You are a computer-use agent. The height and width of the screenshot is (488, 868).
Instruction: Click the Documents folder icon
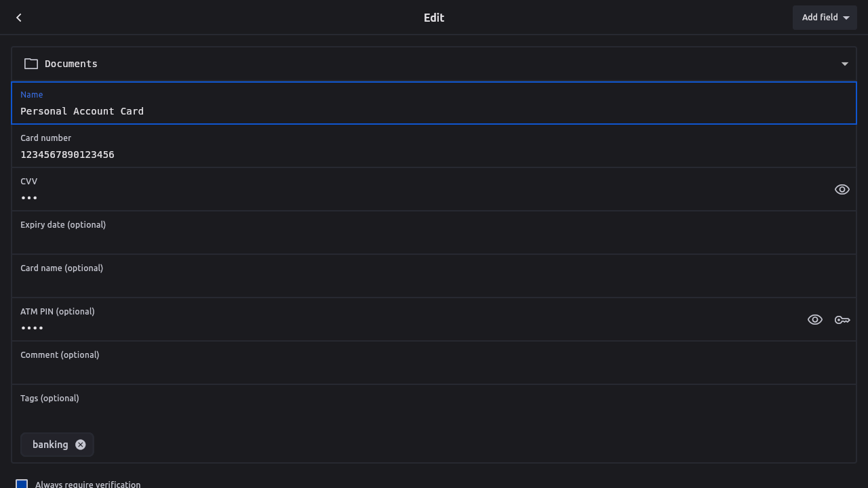pyautogui.click(x=31, y=64)
